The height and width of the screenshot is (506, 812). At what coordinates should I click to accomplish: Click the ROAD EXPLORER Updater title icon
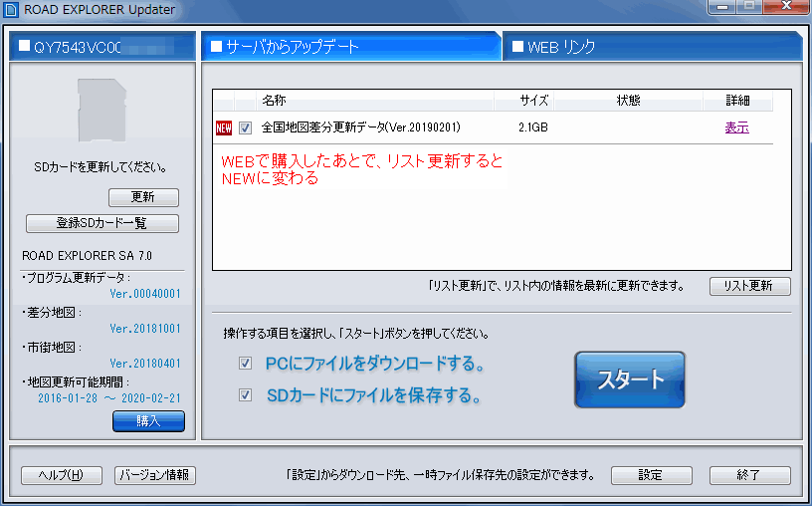[x=10, y=10]
